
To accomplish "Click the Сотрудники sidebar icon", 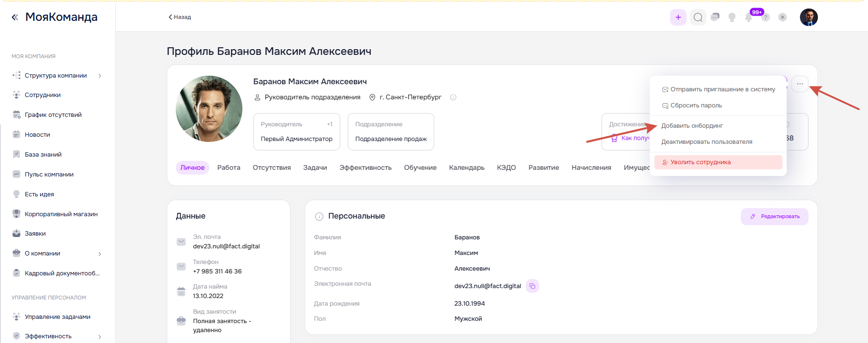I will click(17, 95).
